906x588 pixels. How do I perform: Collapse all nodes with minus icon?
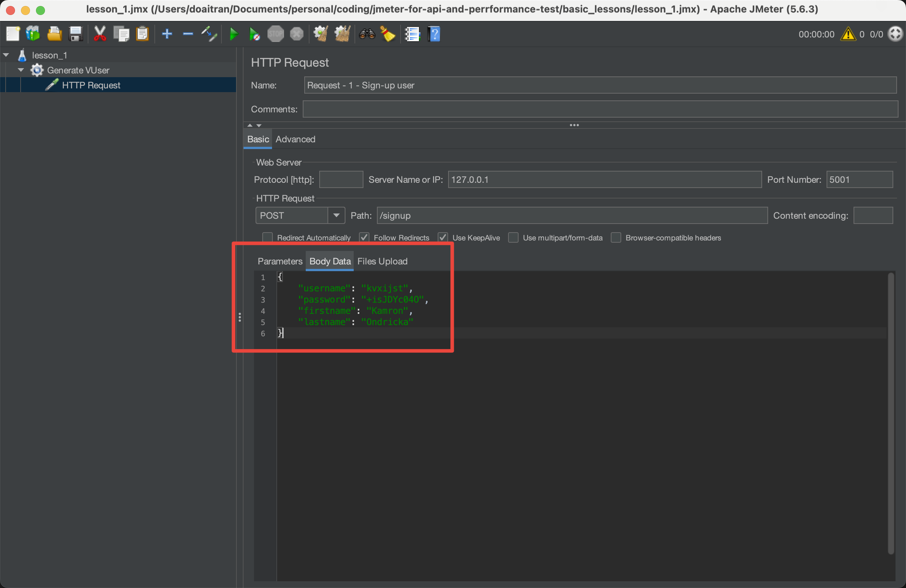pos(188,34)
